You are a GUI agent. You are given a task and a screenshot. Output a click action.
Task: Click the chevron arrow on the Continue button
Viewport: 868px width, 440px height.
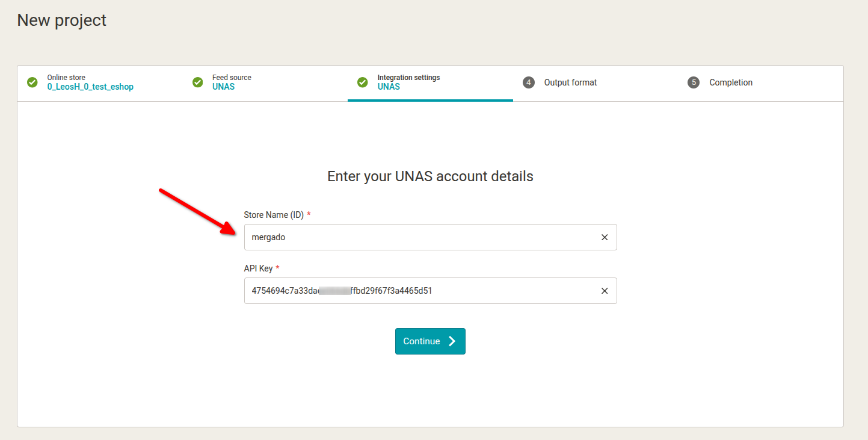click(452, 341)
